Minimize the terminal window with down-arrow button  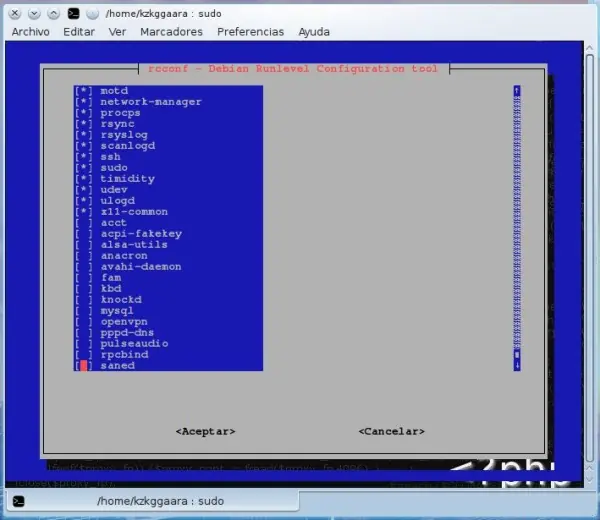click(x=34, y=14)
